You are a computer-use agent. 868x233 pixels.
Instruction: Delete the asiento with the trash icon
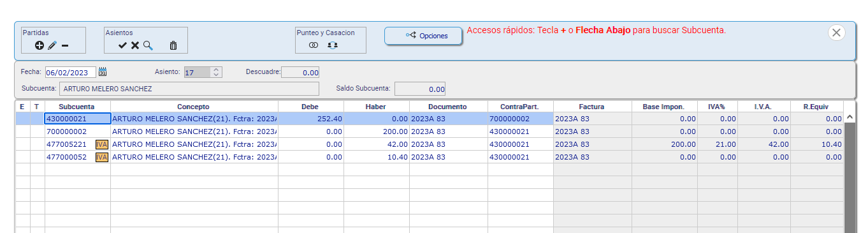tap(173, 45)
